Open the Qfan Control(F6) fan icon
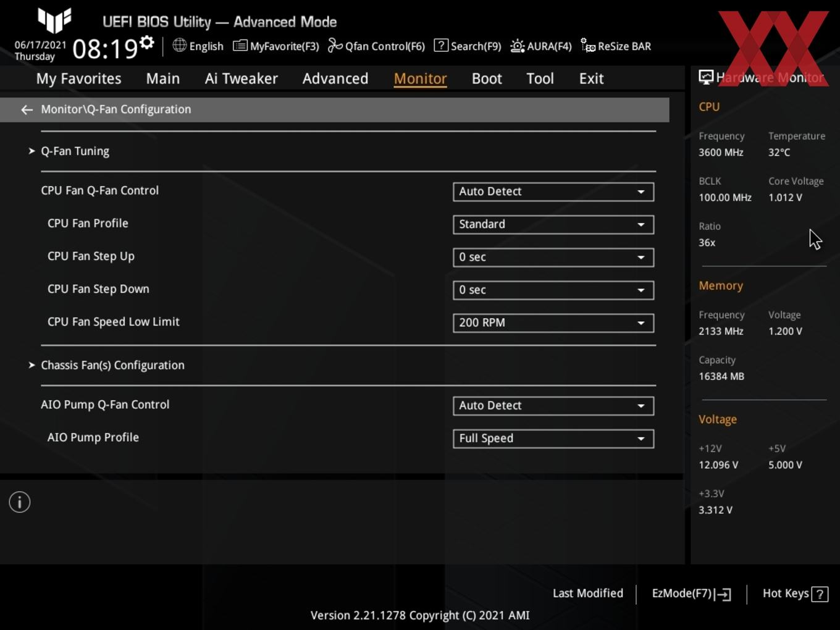This screenshot has width=840, height=630. pyautogui.click(x=335, y=46)
